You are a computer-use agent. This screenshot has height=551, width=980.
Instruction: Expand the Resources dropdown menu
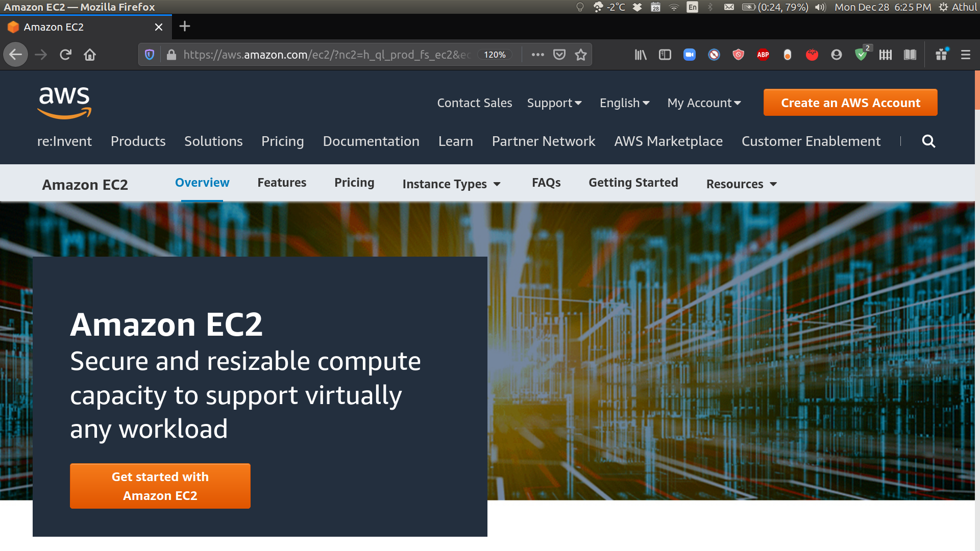741,183
